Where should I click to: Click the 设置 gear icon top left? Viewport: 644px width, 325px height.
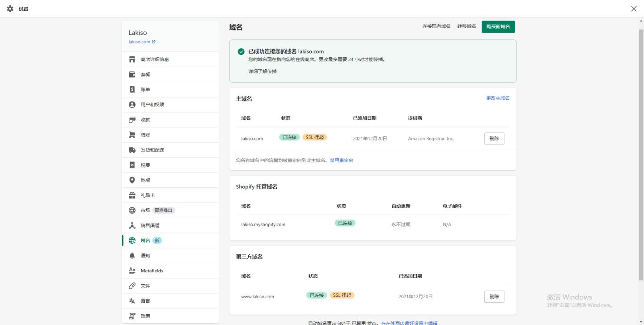coord(10,8)
